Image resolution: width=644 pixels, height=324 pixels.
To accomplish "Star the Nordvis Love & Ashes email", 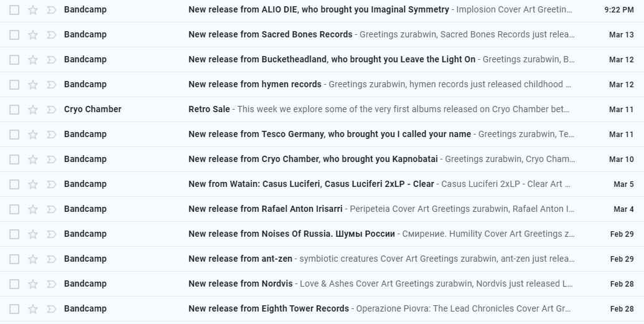I will [x=33, y=284].
